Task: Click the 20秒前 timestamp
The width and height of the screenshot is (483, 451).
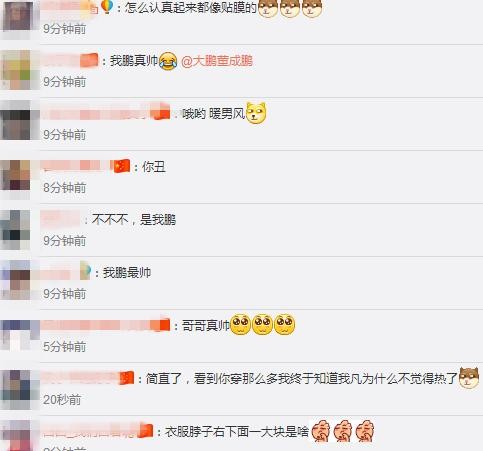Action: (62, 399)
